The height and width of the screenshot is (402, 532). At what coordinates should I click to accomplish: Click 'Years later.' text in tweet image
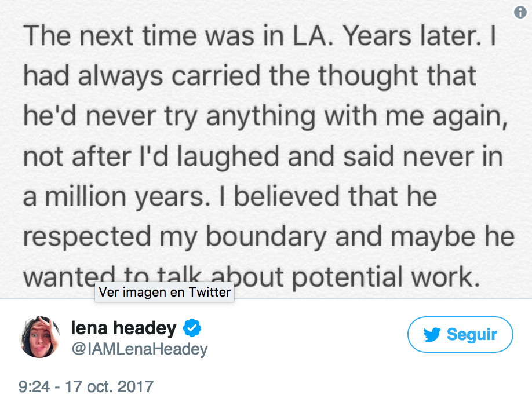pos(413,35)
